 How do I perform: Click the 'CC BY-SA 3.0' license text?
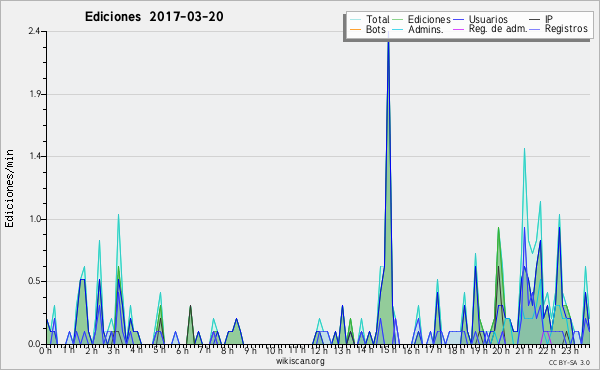[x=569, y=363]
